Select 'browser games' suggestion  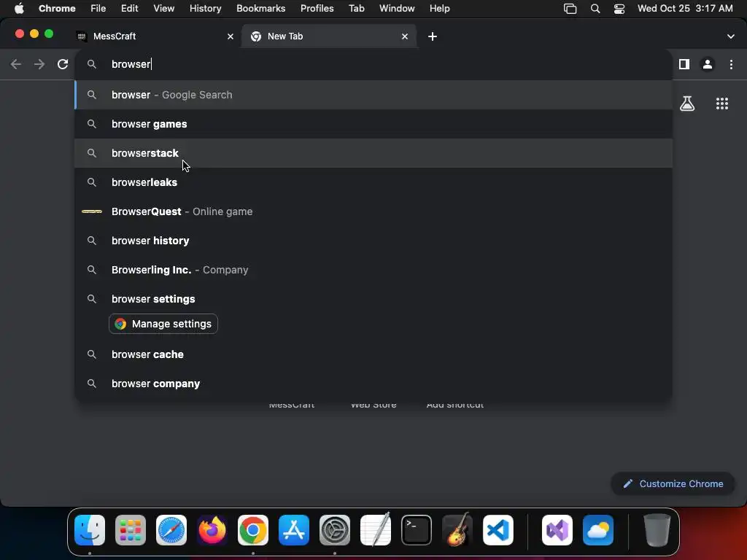pyautogui.click(x=373, y=124)
